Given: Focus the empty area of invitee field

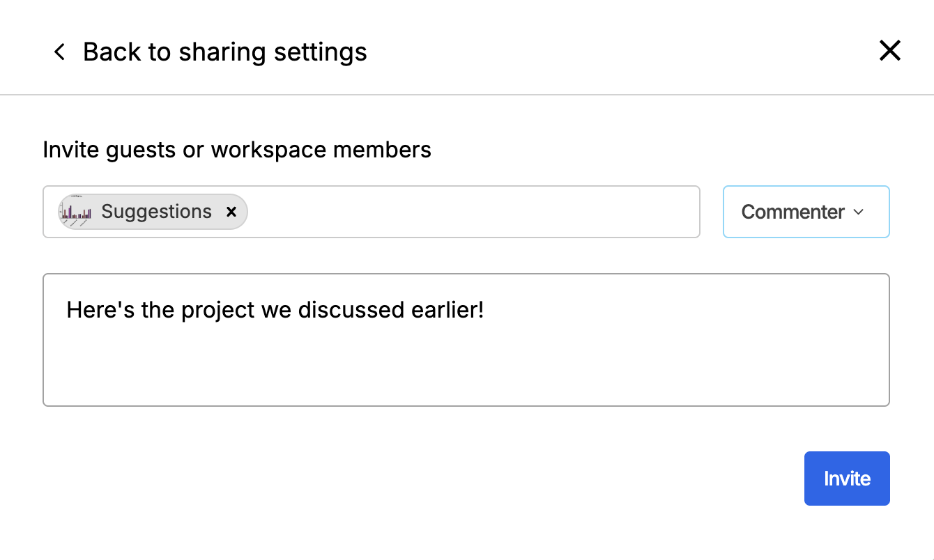Looking at the screenshot, I should [x=474, y=212].
